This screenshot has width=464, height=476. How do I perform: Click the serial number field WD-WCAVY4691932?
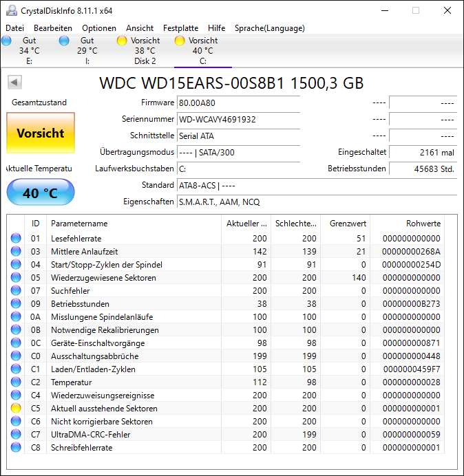point(238,119)
